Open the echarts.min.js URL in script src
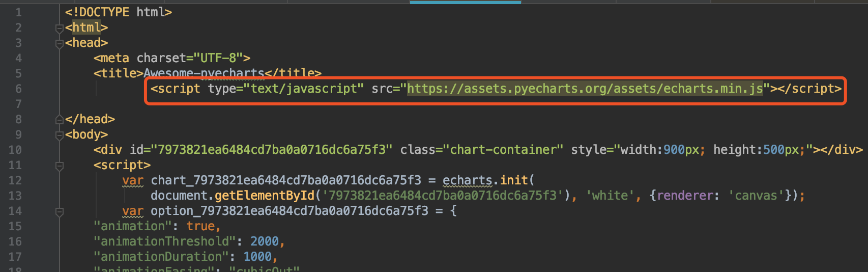This screenshot has width=868, height=272. click(585, 89)
